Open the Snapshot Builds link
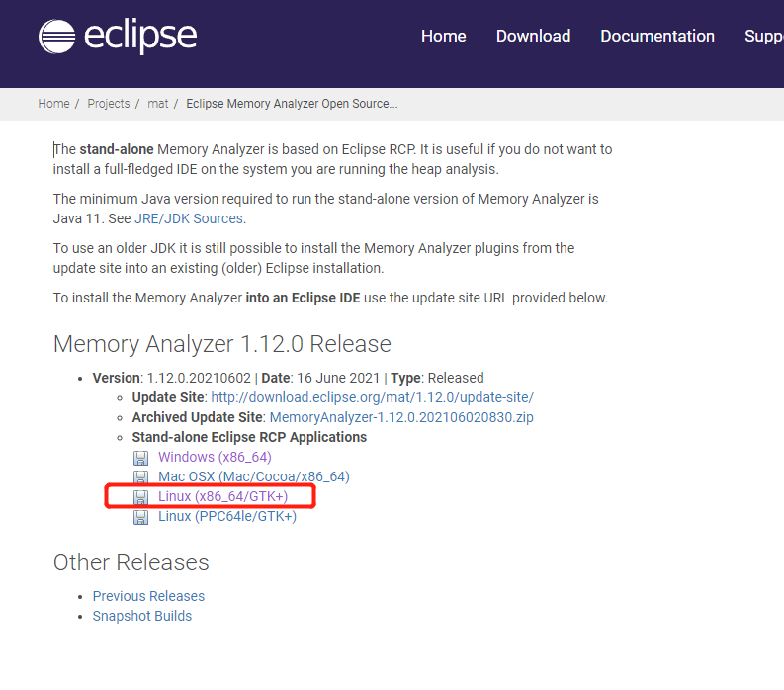Image resolution: width=784 pixels, height=690 pixels. tap(142, 616)
